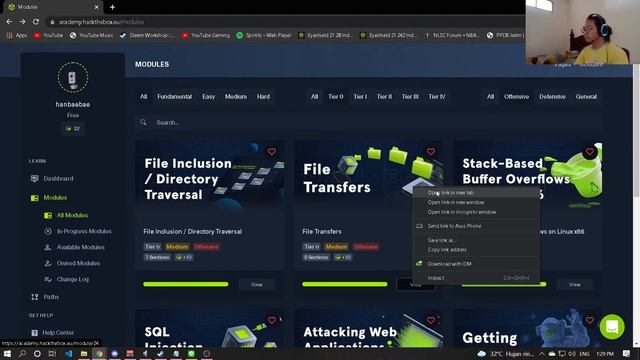This screenshot has height=360, width=640.
Task: Click File Transfers module progress bar
Action: 344,284
